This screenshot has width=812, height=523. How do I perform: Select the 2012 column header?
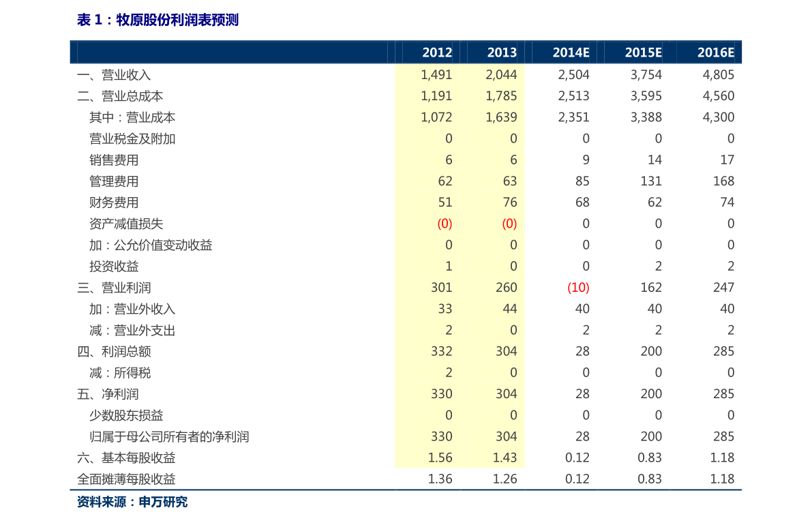point(436,53)
